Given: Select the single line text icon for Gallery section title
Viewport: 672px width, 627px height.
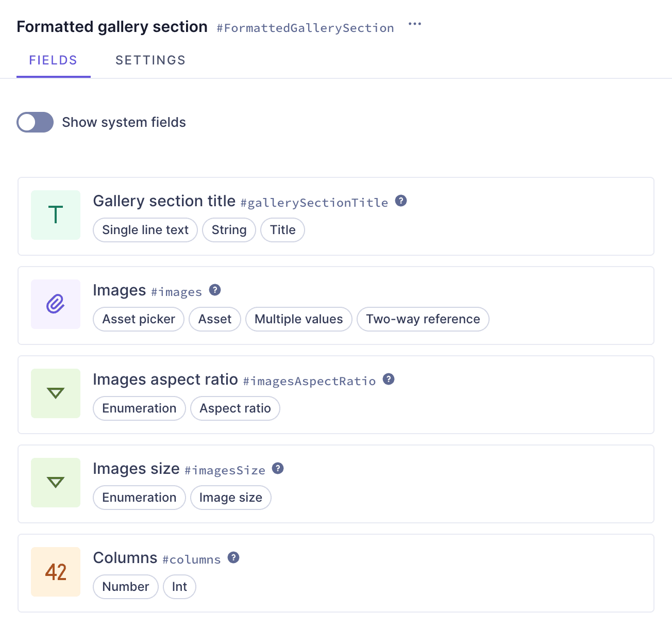Looking at the screenshot, I should pyautogui.click(x=55, y=215).
